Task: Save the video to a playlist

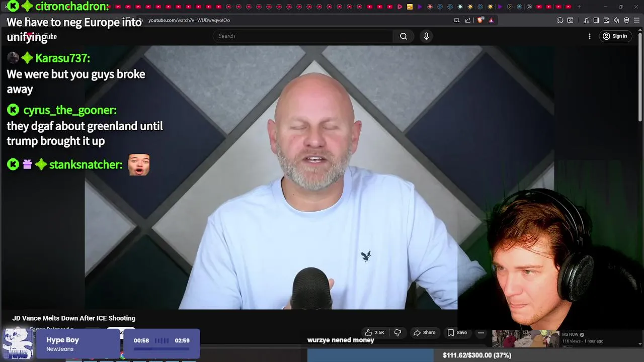Action: (x=457, y=332)
